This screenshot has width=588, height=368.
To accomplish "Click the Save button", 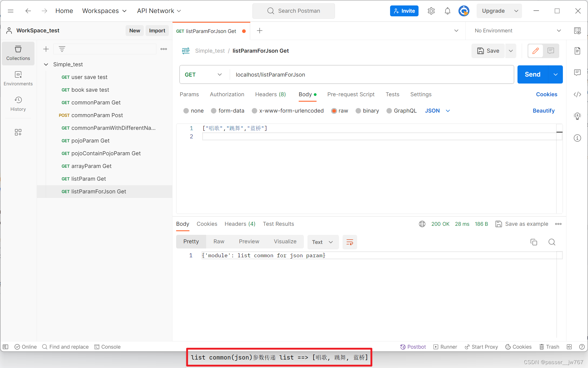I will [x=488, y=51].
